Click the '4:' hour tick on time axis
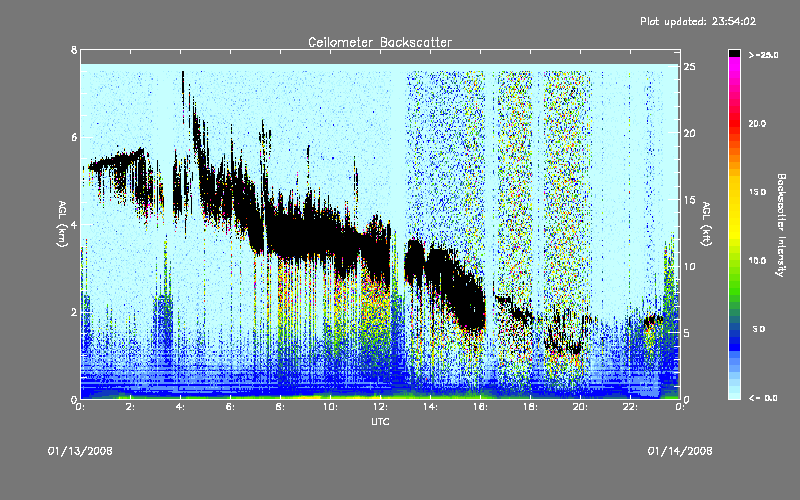Viewport: 800px width, 500px height. pyautogui.click(x=180, y=407)
